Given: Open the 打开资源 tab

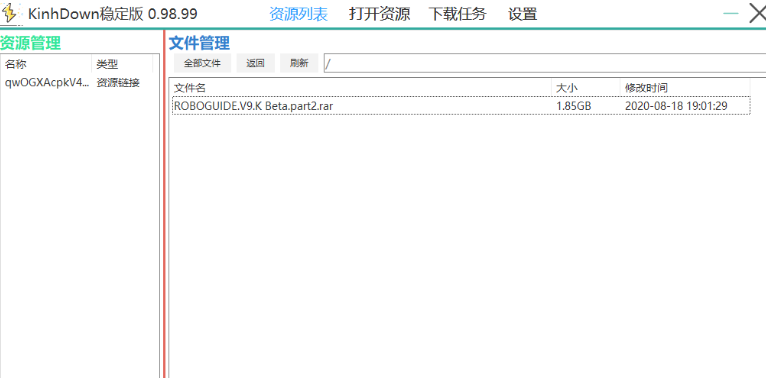Looking at the screenshot, I should pos(380,14).
